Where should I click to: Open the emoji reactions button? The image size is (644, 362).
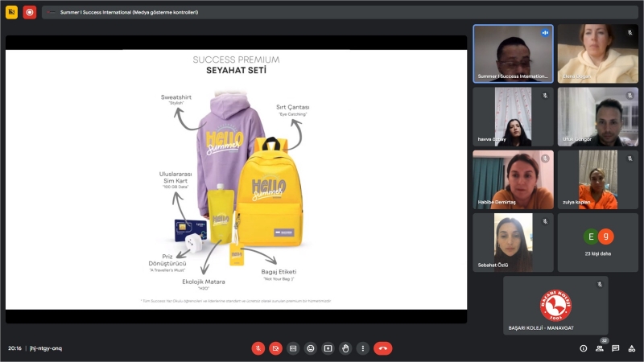(x=311, y=348)
